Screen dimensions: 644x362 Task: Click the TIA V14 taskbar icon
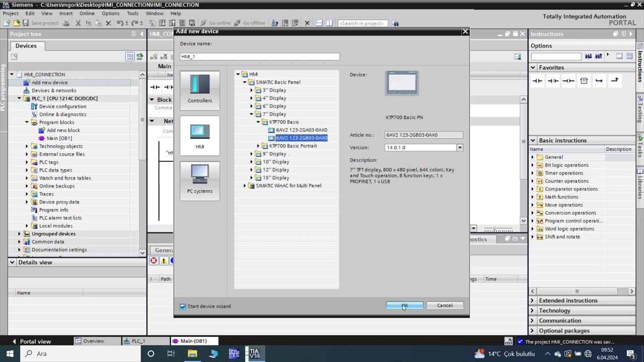click(x=255, y=353)
